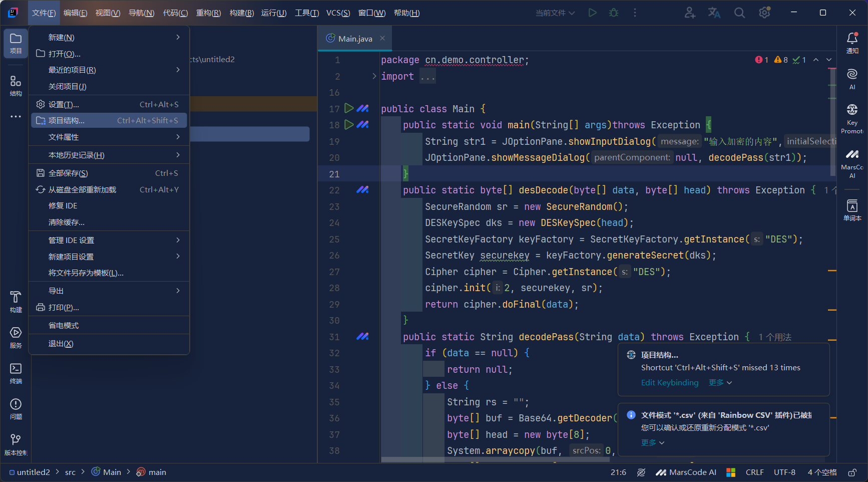This screenshot has width=868, height=482.
Task: Click the main method breadcrumb
Action: click(152, 472)
